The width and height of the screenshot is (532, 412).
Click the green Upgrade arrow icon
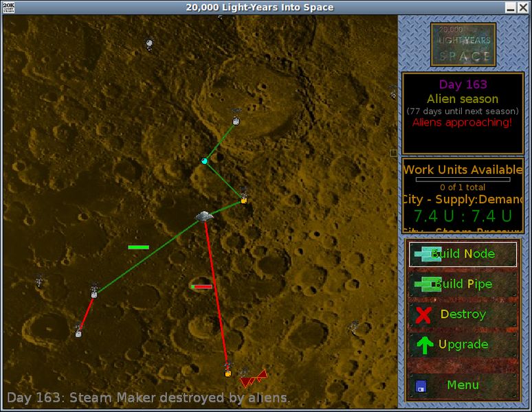425,345
